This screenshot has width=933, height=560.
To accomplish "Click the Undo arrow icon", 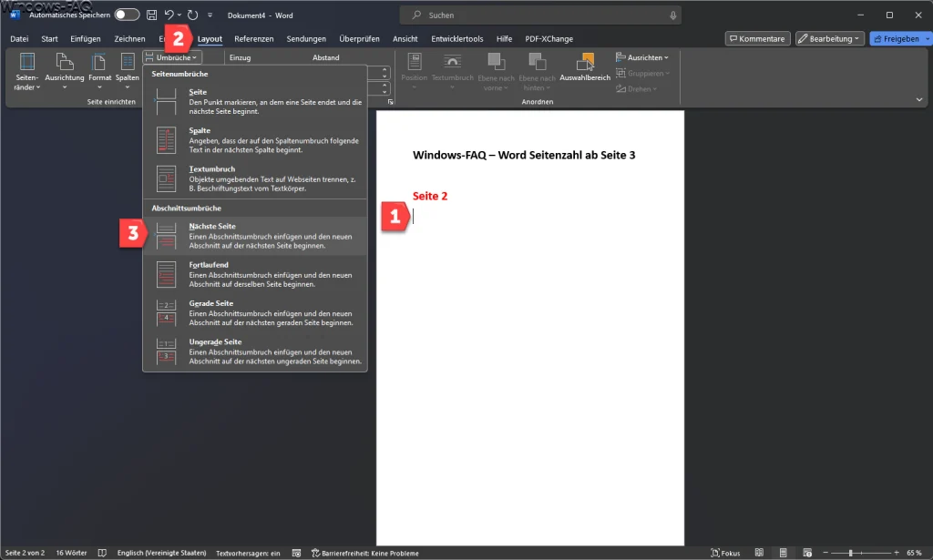I will tap(169, 15).
